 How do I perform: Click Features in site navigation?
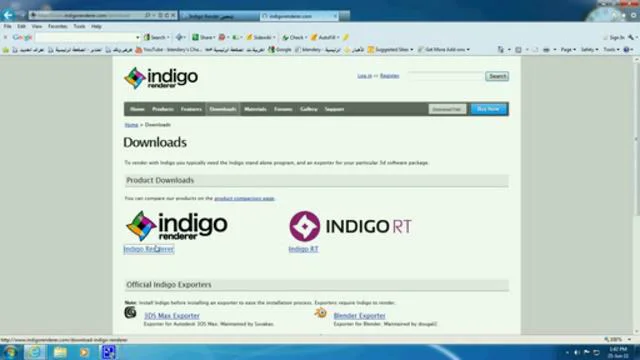191,109
